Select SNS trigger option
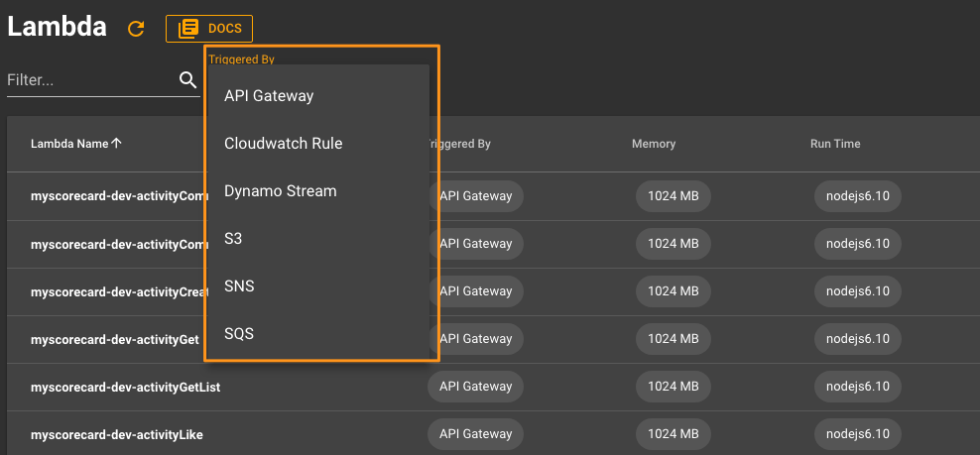Image resolution: width=980 pixels, height=455 pixels. (x=316, y=286)
